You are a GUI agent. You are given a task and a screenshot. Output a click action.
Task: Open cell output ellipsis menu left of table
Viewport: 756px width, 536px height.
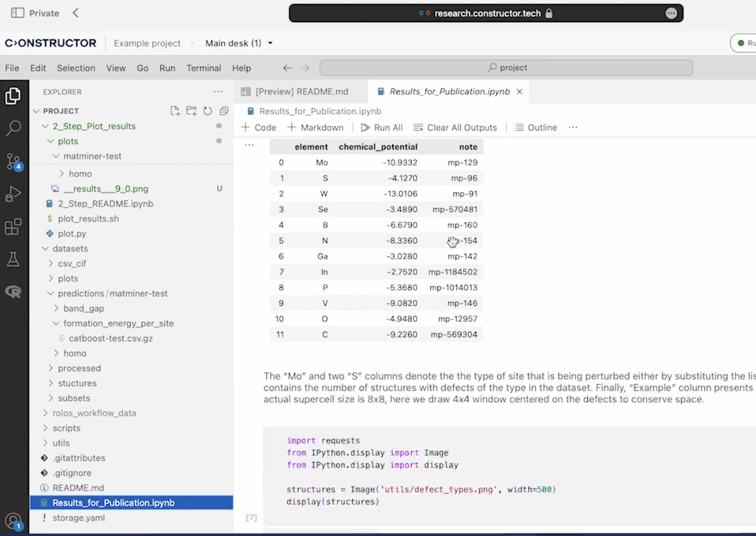coord(249,145)
